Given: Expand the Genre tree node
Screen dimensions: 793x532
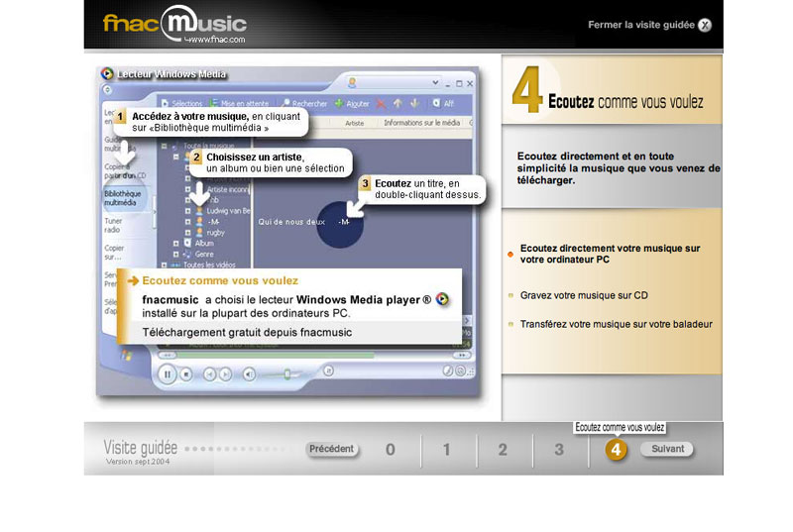Looking at the screenshot, I should 176,255.
